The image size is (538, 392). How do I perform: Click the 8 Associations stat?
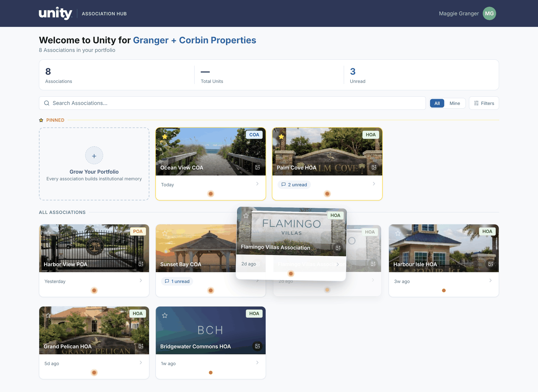point(59,75)
